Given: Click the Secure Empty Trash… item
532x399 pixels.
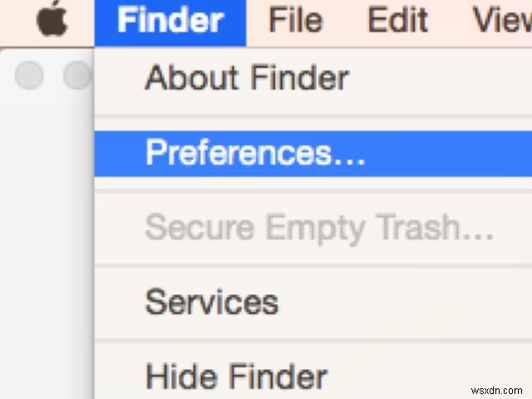Looking at the screenshot, I should (x=319, y=228).
